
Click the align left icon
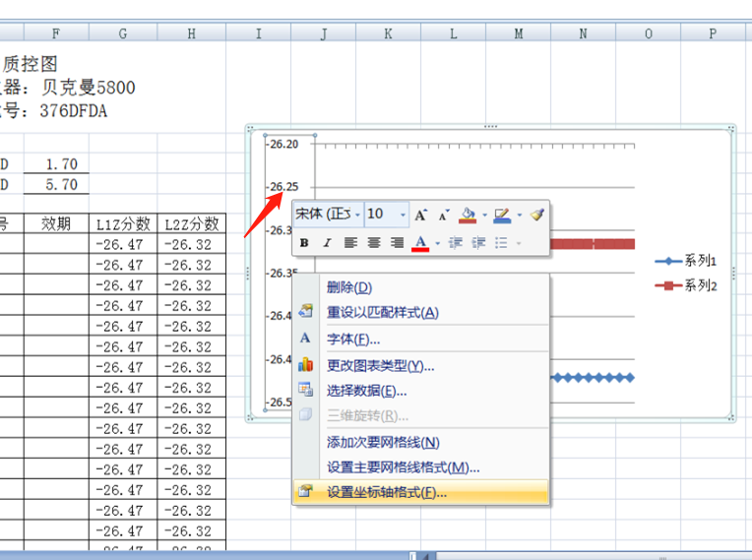click(351, 242)
